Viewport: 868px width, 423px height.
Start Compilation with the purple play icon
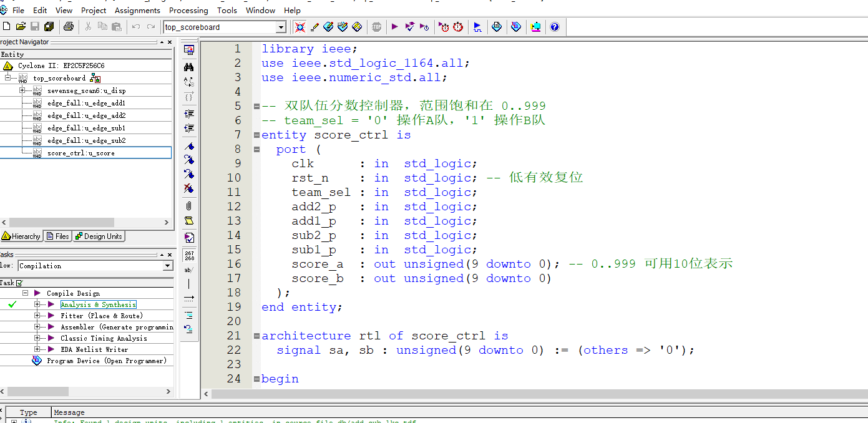(395, 27)
